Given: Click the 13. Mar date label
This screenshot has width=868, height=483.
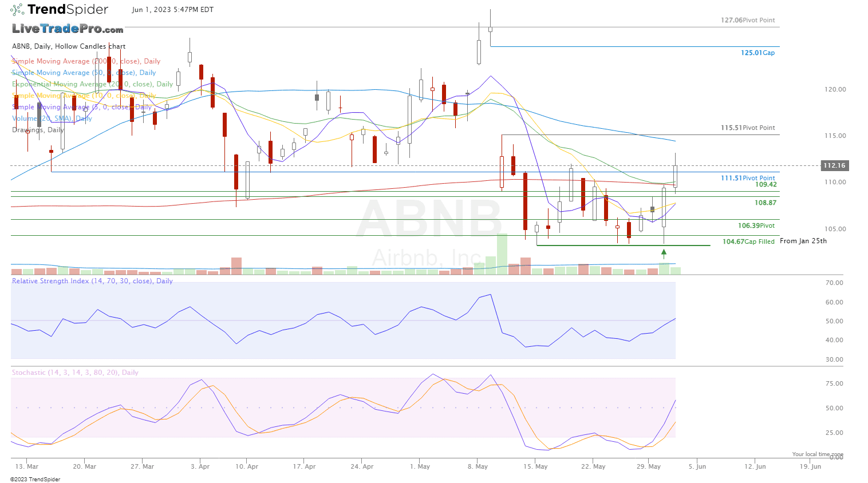Looking at the screenshot, I should (27, 466).
